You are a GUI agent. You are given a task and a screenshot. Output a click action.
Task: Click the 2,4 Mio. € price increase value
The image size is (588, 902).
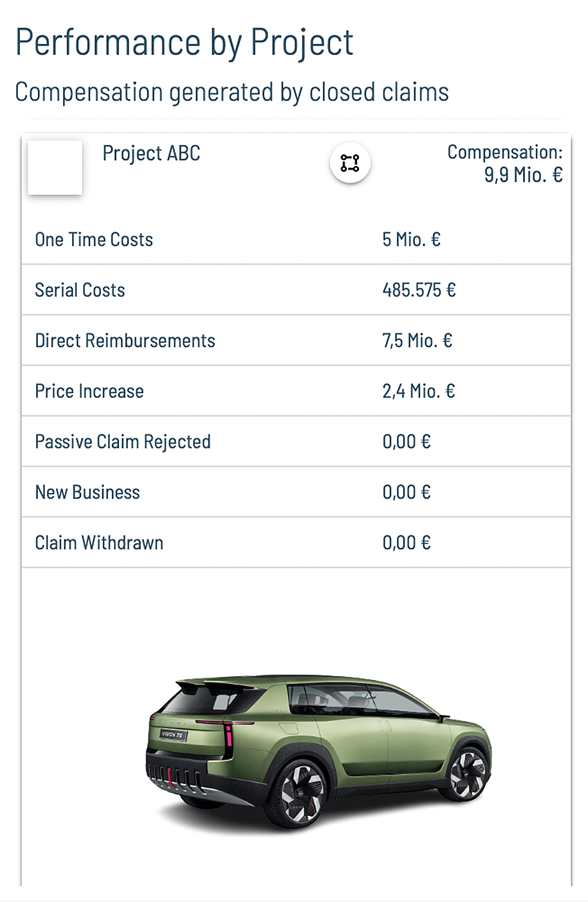point(418,391)
